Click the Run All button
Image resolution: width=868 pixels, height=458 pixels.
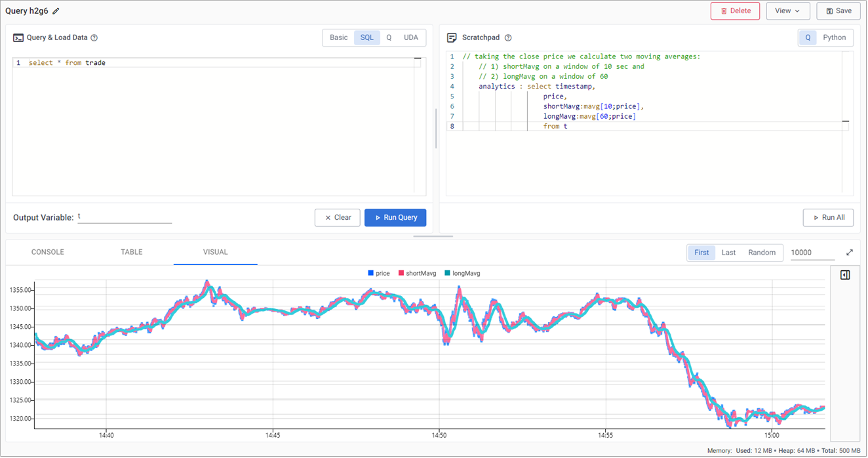coord(828,217)
